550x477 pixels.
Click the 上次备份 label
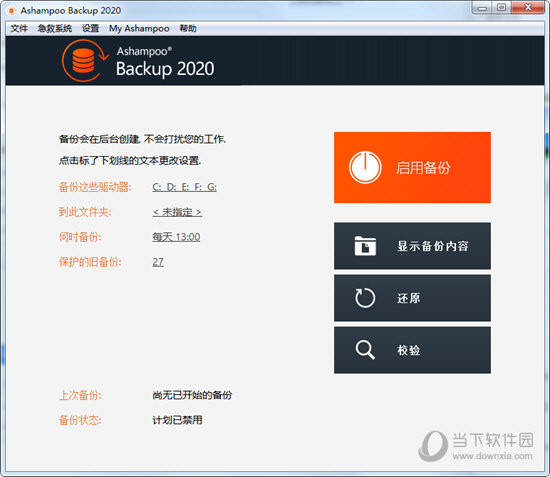(x=80, y=395)
